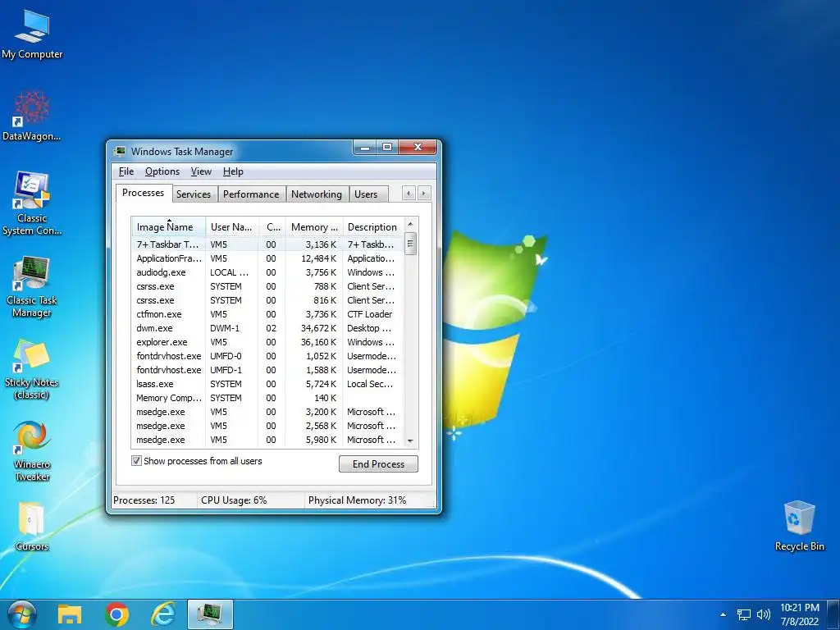Sort by Description column header
Screen dimensions: 840x630
point(373,227)
